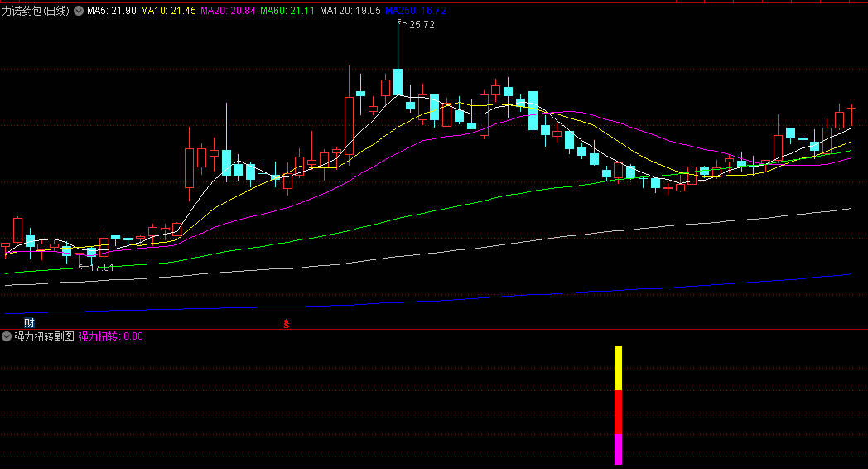
Task: Open the main chart indicator dropdown arrow
Action: 79,11
